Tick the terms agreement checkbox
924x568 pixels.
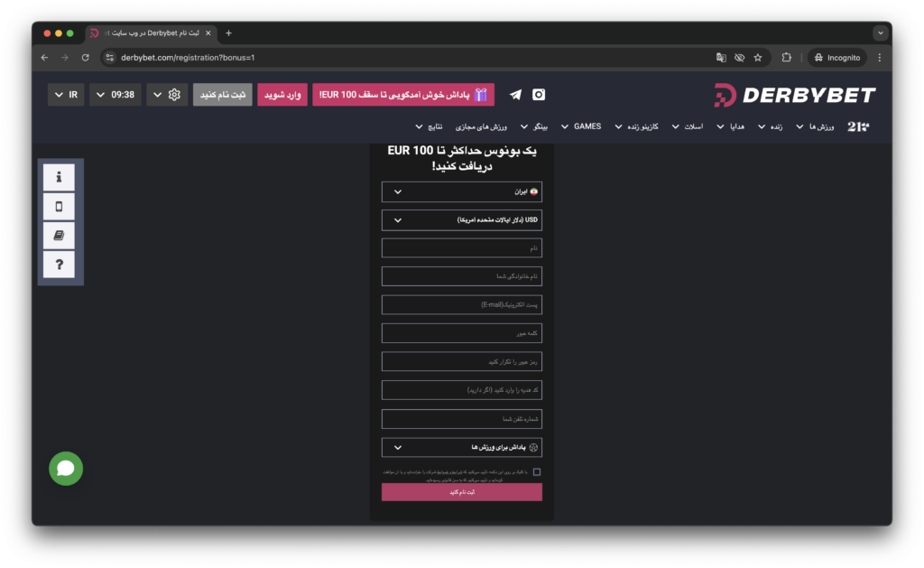(x=537, y=472)
